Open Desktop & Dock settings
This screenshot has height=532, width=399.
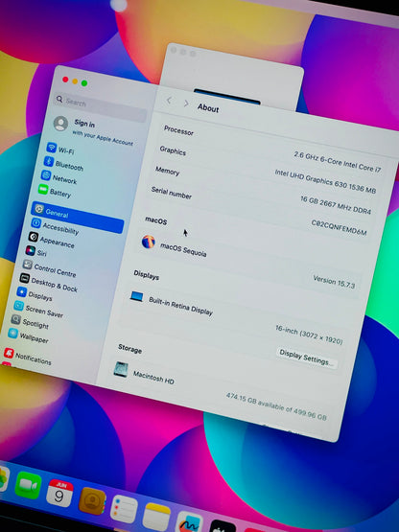[x=49, y=284]
